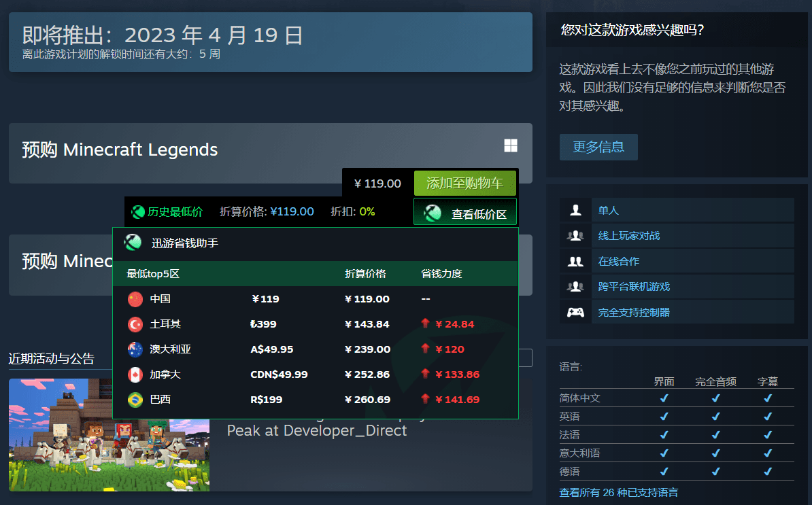Click the 简体中文 interface checkmark

pyautogui.click(x=664, y=398)
